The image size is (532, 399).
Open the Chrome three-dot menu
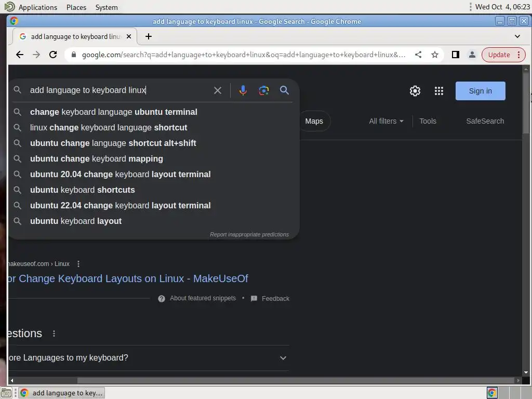(519, 55)
